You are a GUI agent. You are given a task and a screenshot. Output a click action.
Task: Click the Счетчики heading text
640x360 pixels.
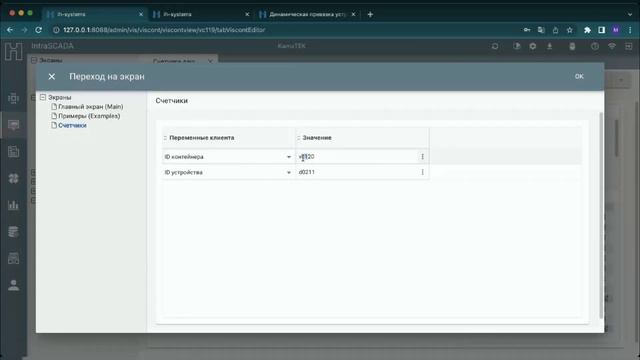point(171,101)
